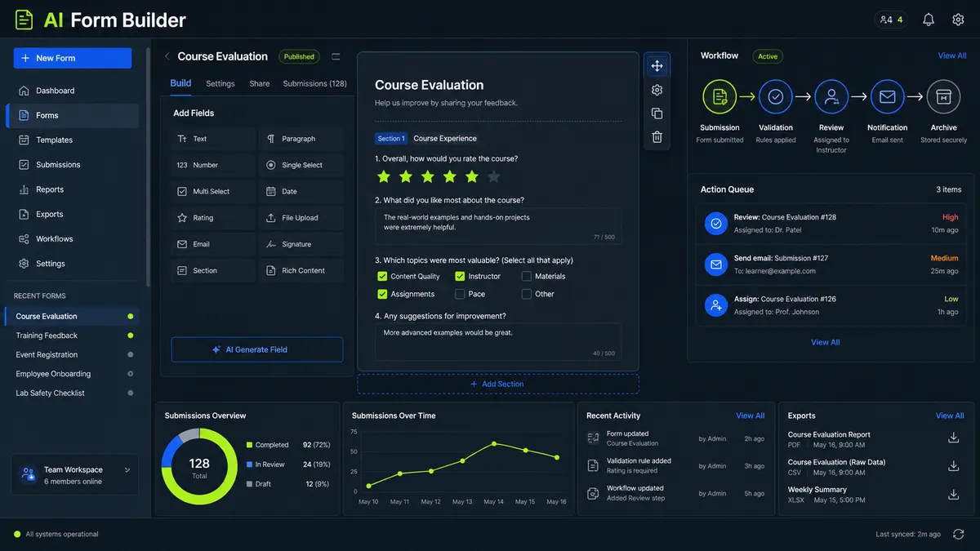The height and width of the screenshot is (551, 980).
Task: Check the Other checkbox
Action: point(527,294)
